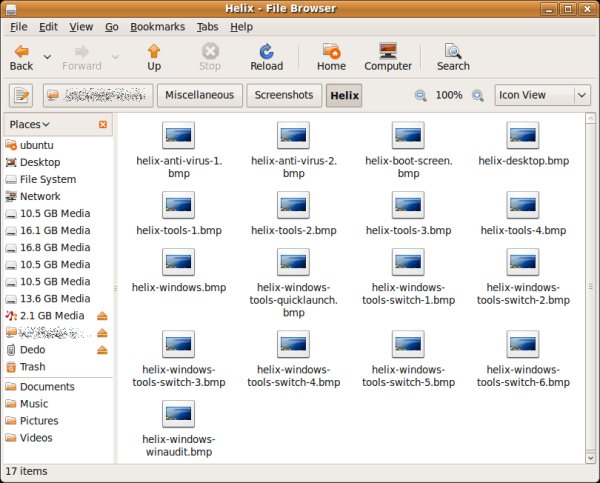Open Trash in the sidebar
Image resolution: width=600 pixels, height=483 pixels.
pyautogui.click(x=32, y=367)
